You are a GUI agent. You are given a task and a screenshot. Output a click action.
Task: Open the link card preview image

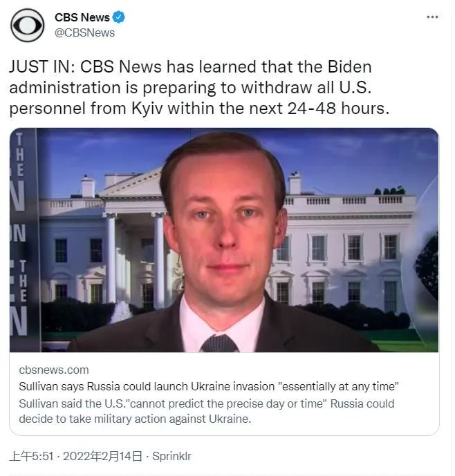pos(224,240)
